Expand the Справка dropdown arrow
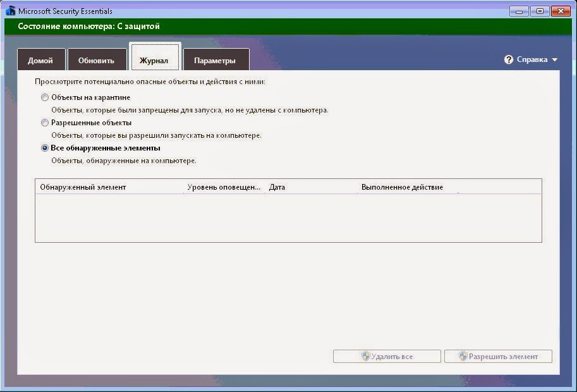Viewport: 577px width, 392px height. coord(554,59)
